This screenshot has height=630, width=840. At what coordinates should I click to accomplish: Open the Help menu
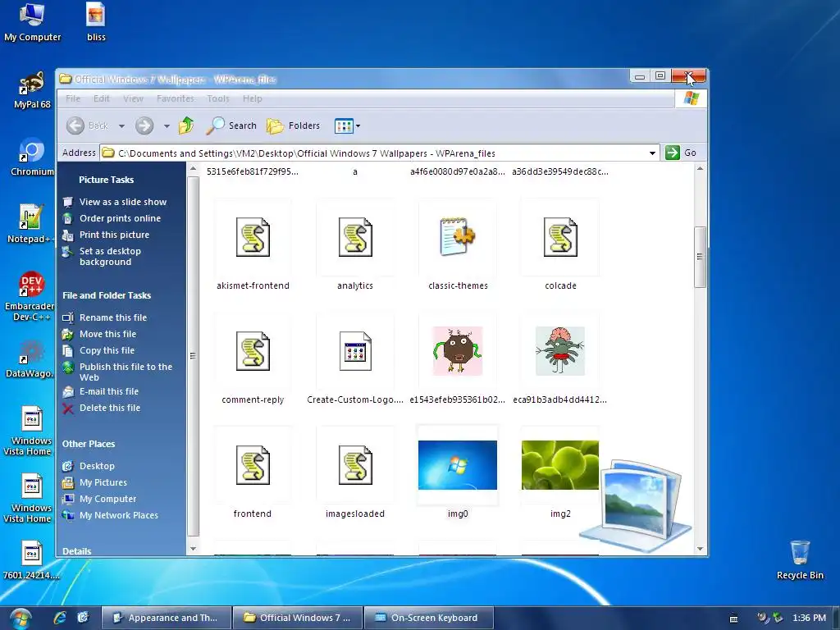[x=253, y=98]
